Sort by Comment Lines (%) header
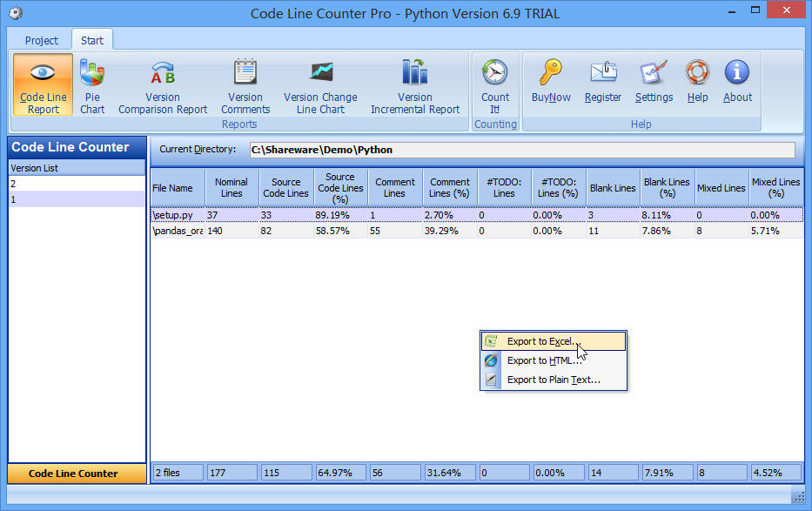Image resolution: width=812 pixels, height=511 pixels. click(449, 187)
